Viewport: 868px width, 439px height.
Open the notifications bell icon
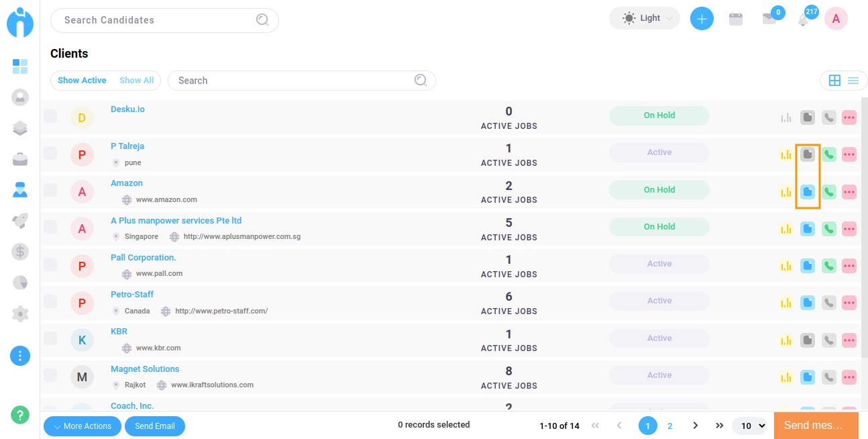click(803, 20)
